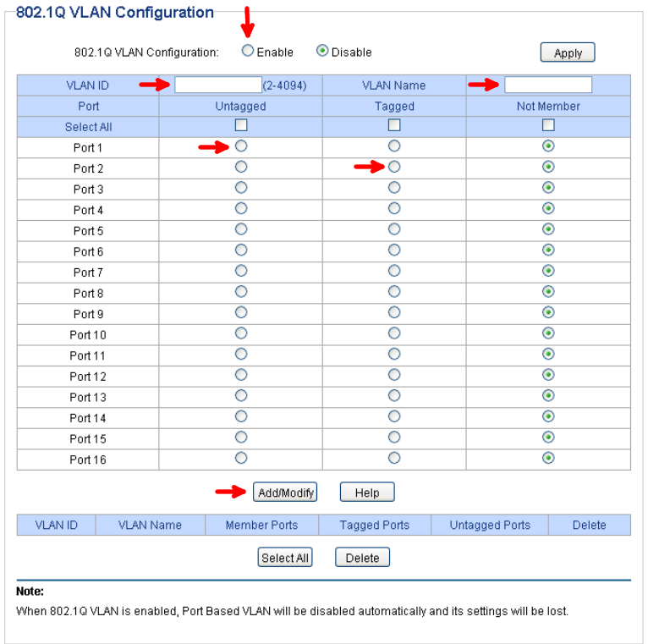
Task: Set Port 7 to Tagged
Action: pyautogui.click(x=394, y=271)
